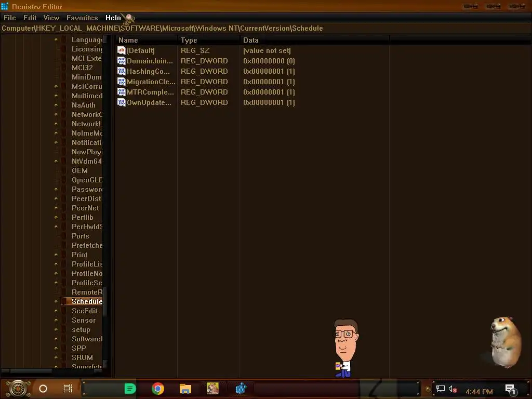Expand the Language tree node
Screen dimensions: 532x399
point(56,39)
